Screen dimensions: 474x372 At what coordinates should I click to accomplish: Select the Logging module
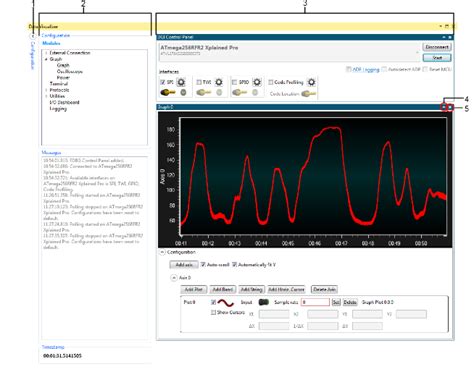(x=58, y=109)
